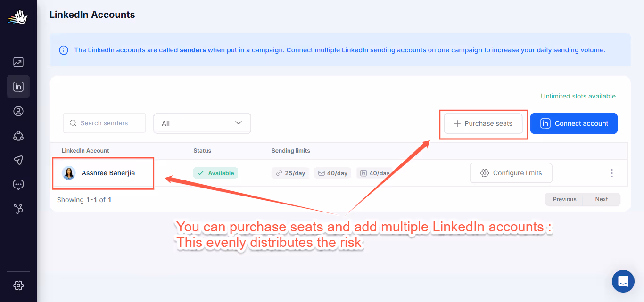Open the integrations branch sidebar icon
644x302 pixels.
tap(18, 209)
